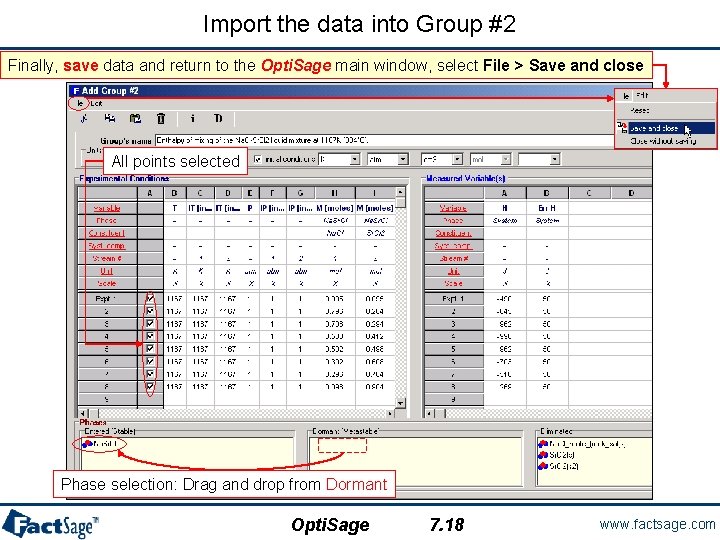Click left arrow of Measured Variables horizontal scrollbar
This screenshot has width=720, height=540.
tap(429, 413)
